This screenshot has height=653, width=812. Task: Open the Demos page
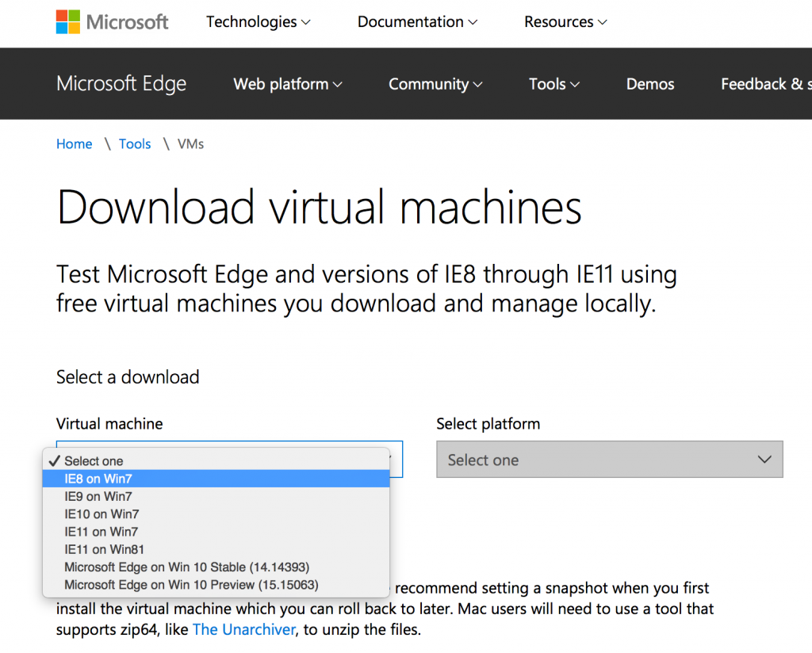(x=650, y=84)
